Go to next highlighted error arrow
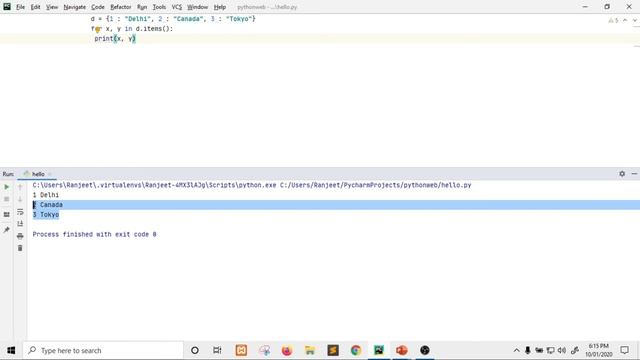 tap(634, 20)
